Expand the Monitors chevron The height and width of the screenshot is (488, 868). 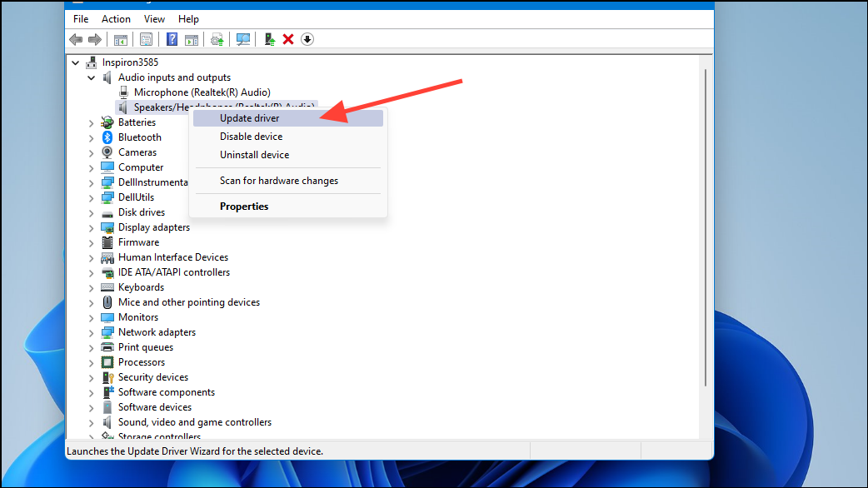[92, 317]
